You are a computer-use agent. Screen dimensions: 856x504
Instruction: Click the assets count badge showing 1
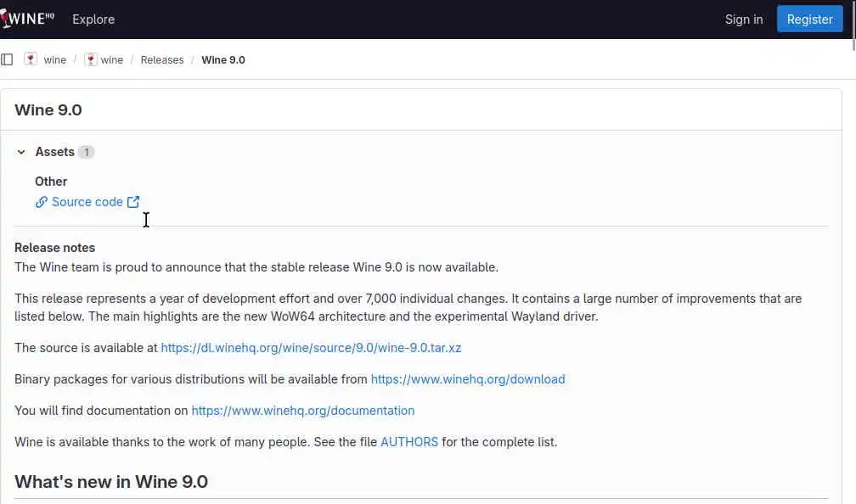[86, 152]
